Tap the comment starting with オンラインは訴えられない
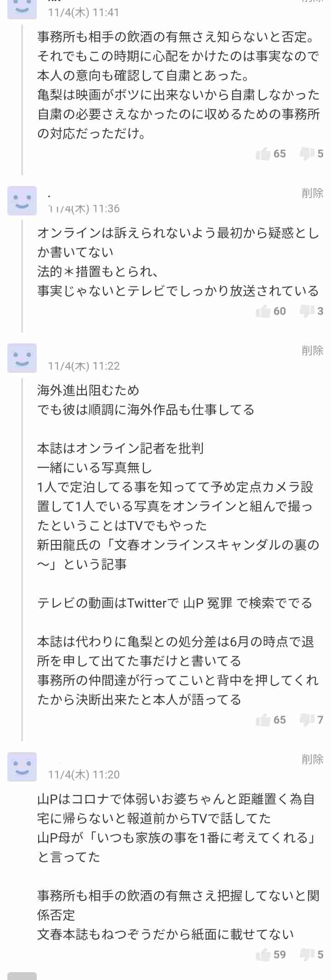This screenshot has width=331, height=980. 178,262
